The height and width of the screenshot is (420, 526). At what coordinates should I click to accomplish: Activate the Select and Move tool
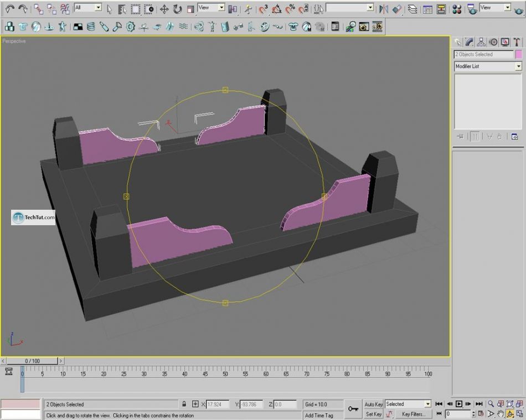pyautogui.click(x=164, y=9)
